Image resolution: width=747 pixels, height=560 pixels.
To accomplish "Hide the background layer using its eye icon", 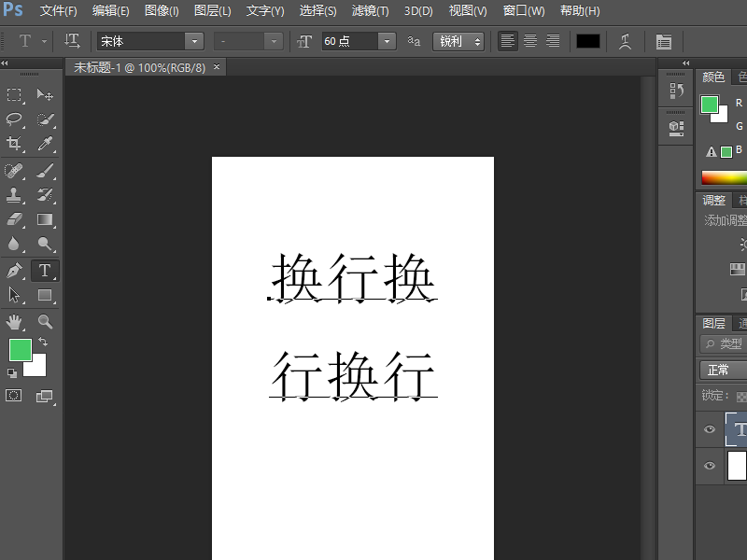I will 710,466.
